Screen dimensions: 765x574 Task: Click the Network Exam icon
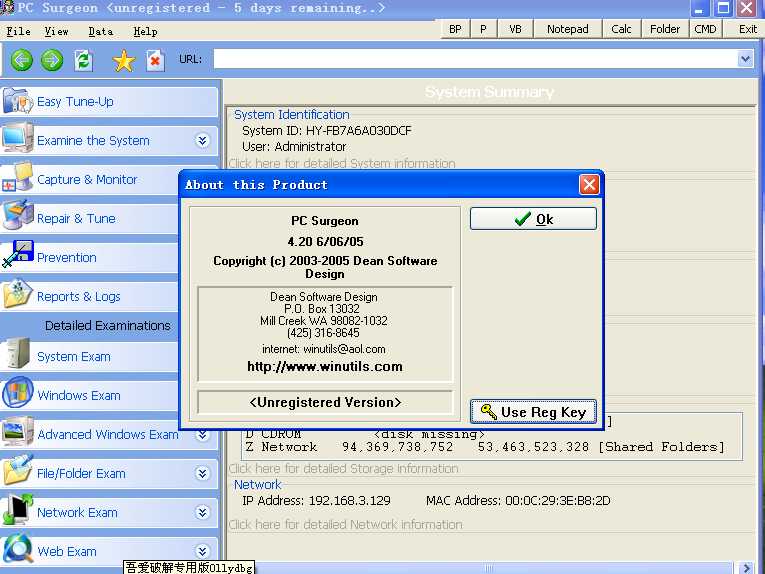(18, 510)
